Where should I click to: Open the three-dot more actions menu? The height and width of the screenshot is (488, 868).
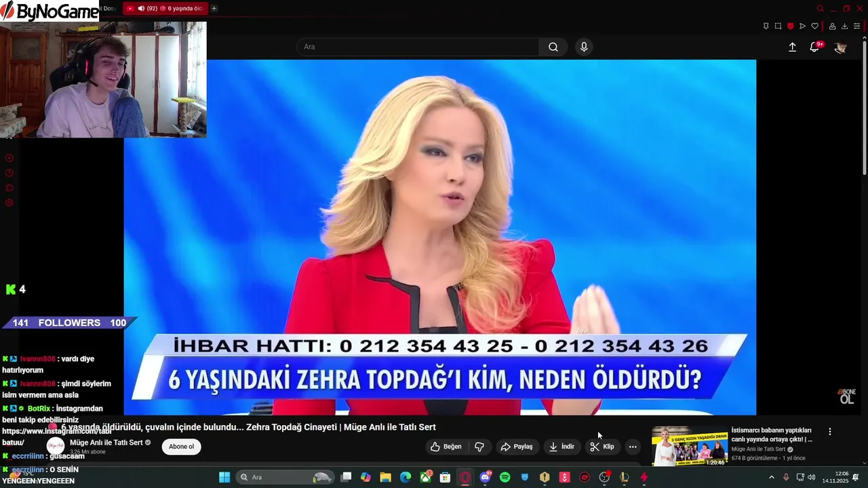pyautogui.click(x=633, y=447)
